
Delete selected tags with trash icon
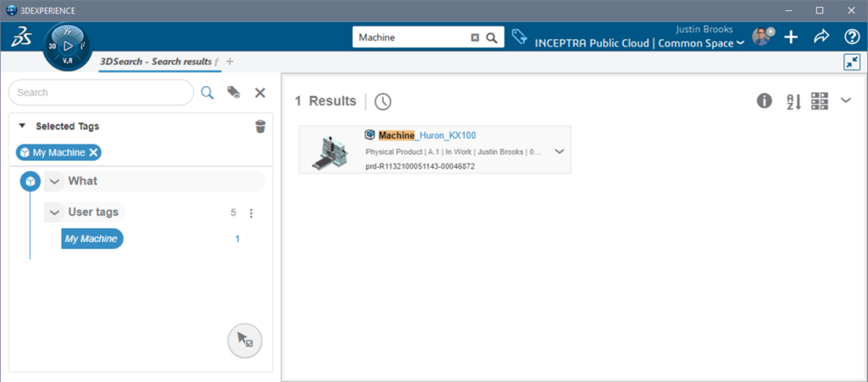coord(260,127)
